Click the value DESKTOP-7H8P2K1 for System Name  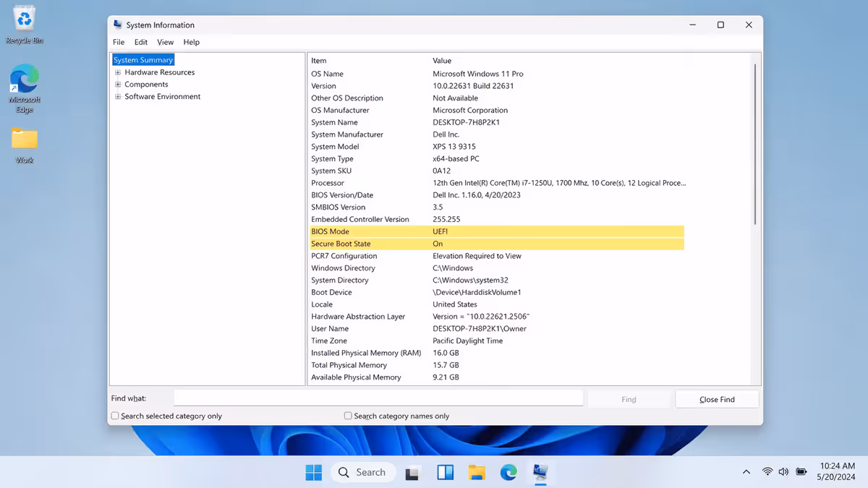(x=466, y=122)
